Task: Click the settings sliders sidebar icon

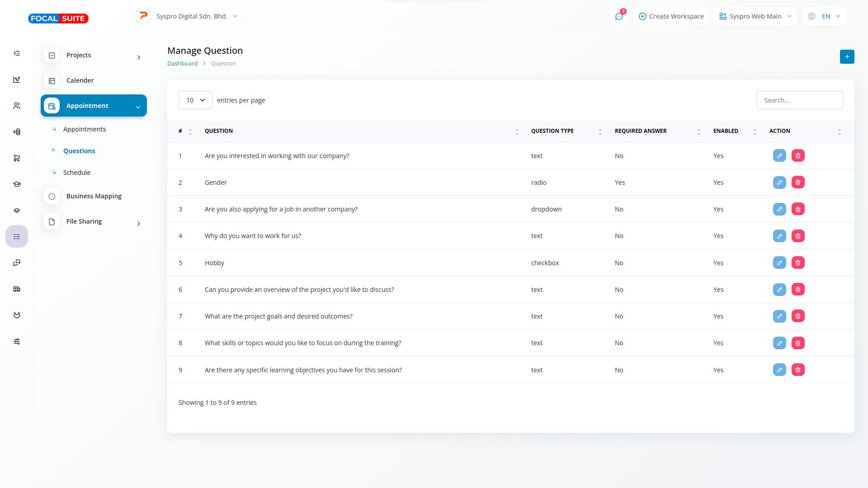Action: pyautogui.click(x=17, y=342)
